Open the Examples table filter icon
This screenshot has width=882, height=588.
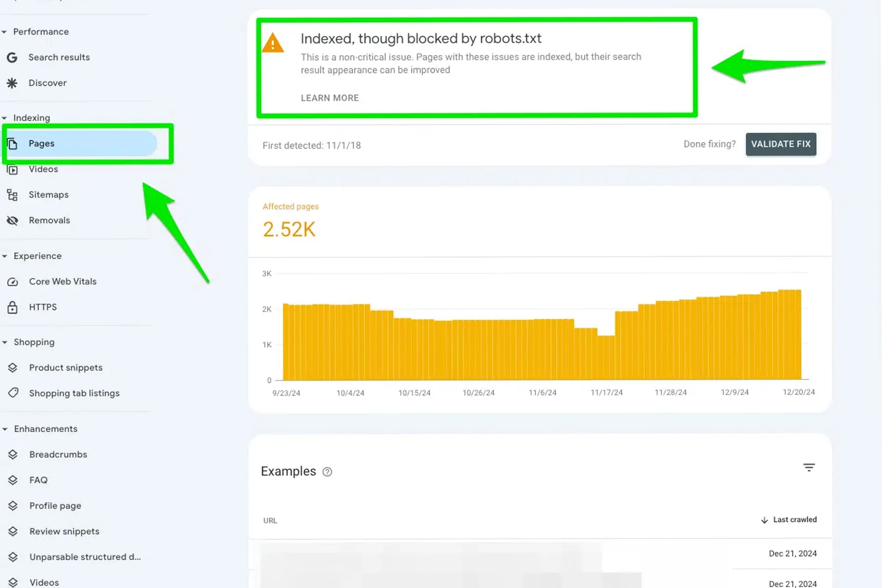[809, 467]
